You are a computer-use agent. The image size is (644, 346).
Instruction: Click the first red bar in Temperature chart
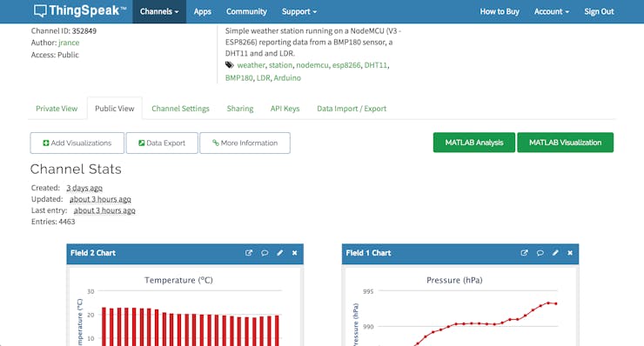tap(104, 327)
